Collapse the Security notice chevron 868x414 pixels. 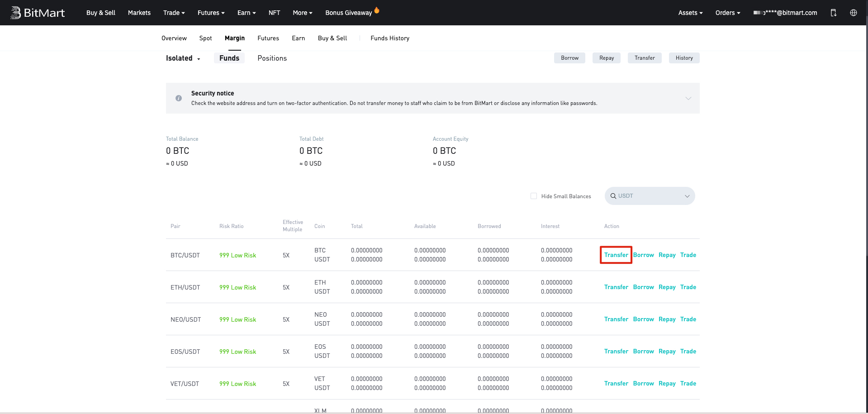coord(688,98)
